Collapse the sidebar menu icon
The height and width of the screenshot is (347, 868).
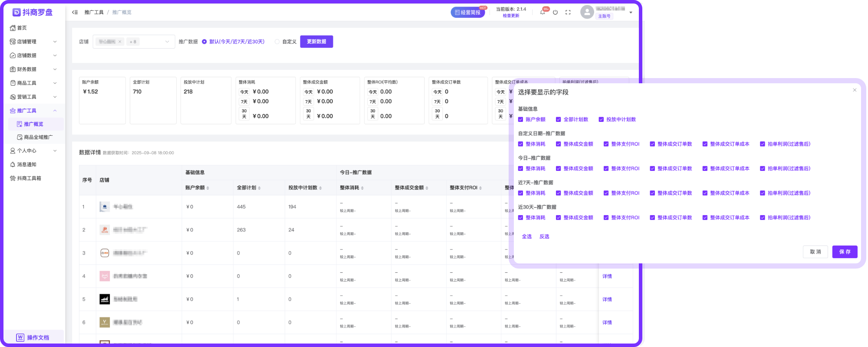pyautogui.click(x=75, y=12)
